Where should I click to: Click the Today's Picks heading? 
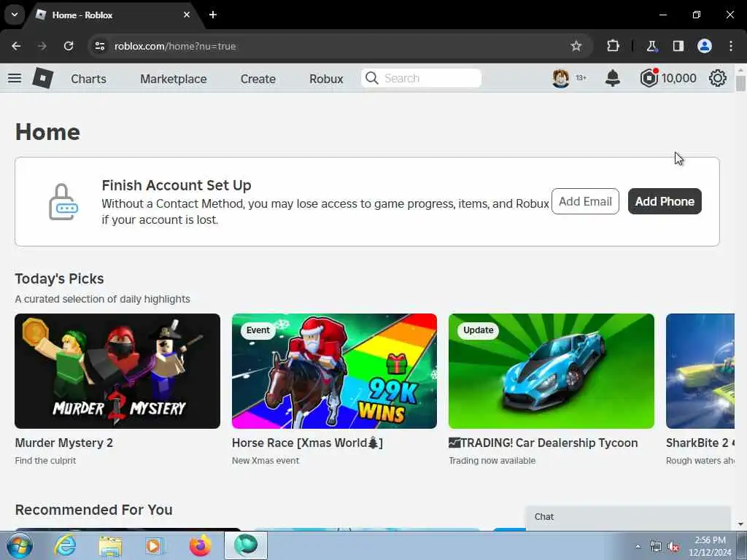click(x=59, y=279)
